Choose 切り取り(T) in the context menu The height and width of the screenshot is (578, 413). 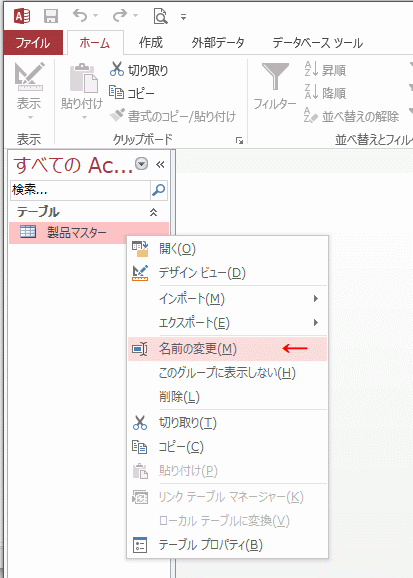pyautogui.click(x=228, y=423)
